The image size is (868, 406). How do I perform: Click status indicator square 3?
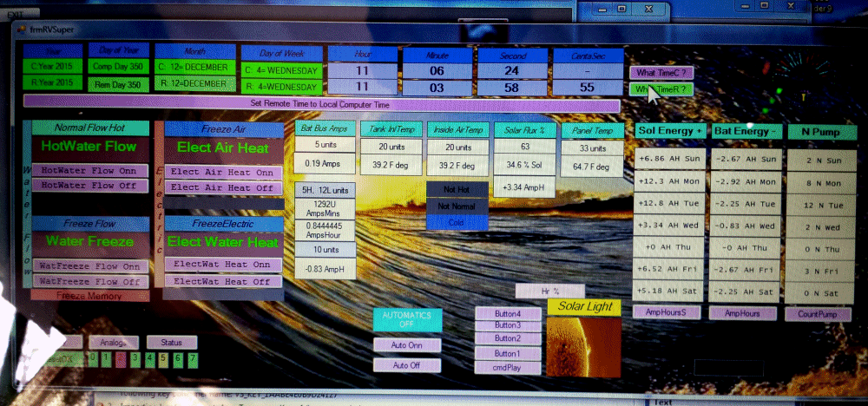coord(135,360)
